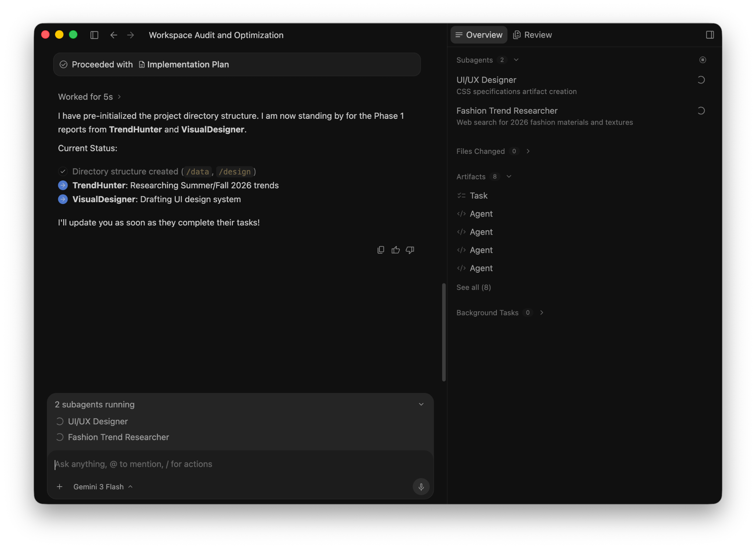The width and height of the screenshot is (756, 549).
Task: Add attachment with the plus icon
Action: pyautogui.click(x=59, y=487)
